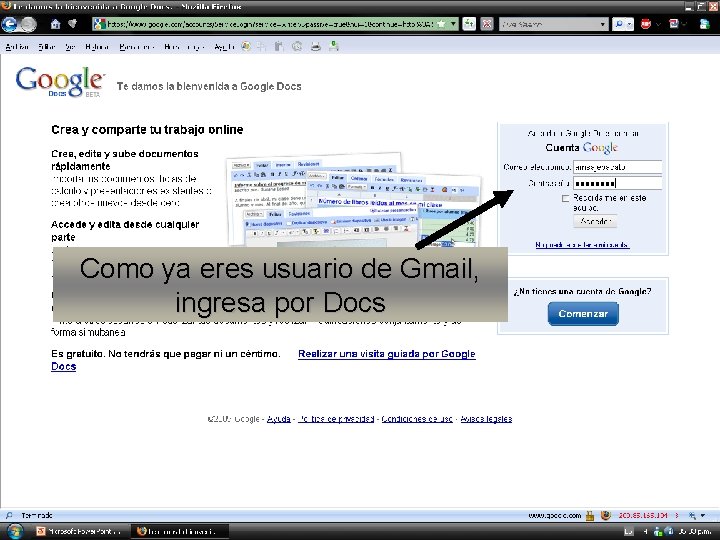Open the Herramientas menu
The height and width of the screenshot is (540, 720).
(184, 46)
